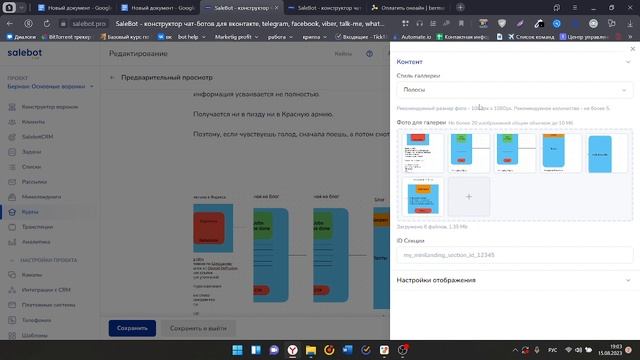Click the salebot logo

(24, 53)
